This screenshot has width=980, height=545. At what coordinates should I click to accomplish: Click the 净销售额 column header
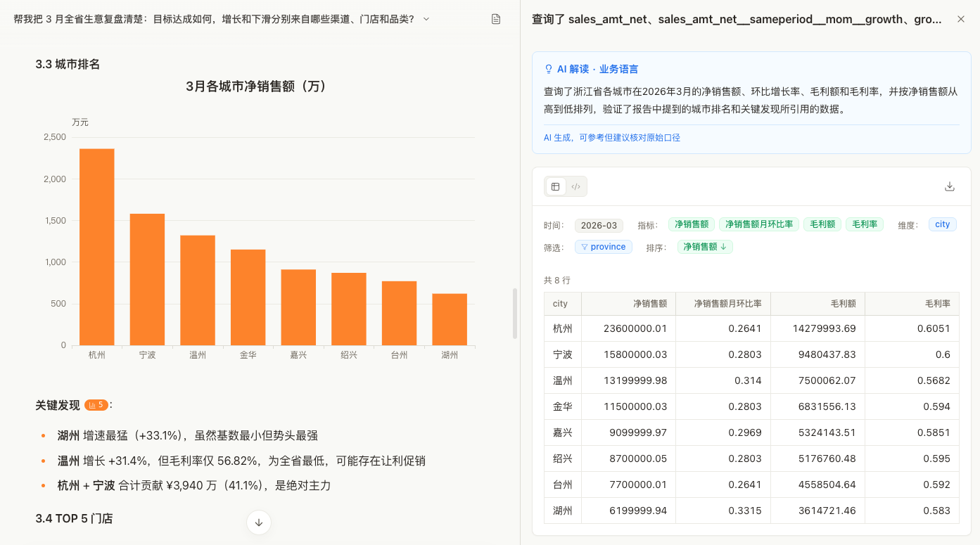(629, 304)
